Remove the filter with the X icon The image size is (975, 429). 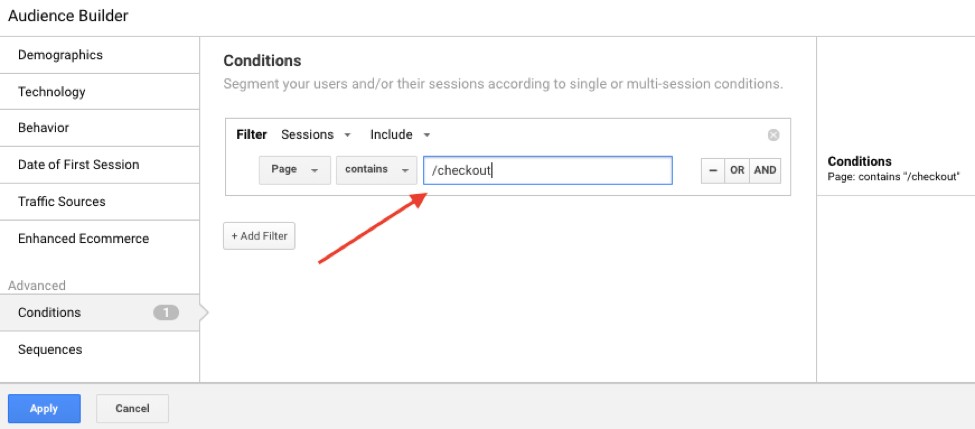coord(773,135)
